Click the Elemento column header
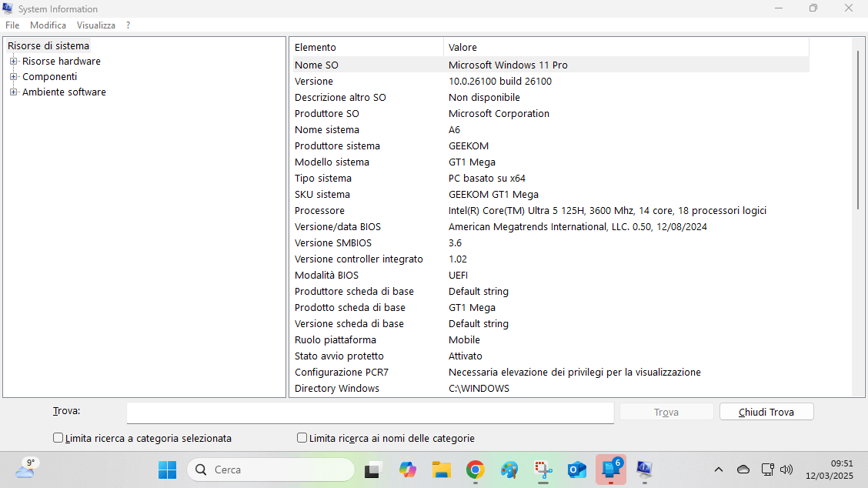Screen dimensions: 868x488 (366, 48)
